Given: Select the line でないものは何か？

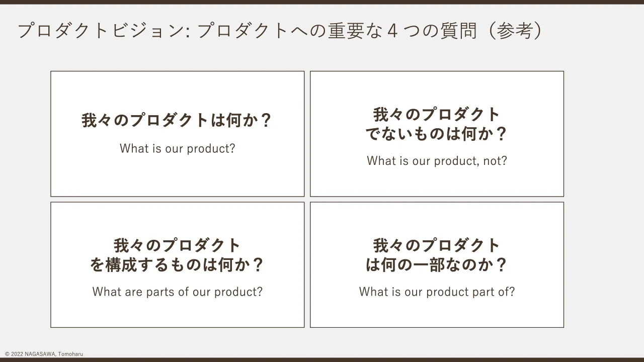Looking at the screenshot, I should (x=437, y=134).
